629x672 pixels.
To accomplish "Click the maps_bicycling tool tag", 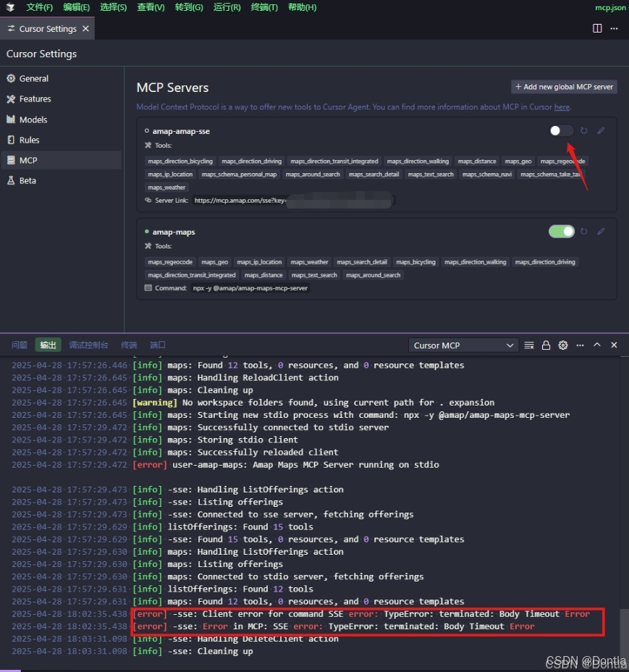I will [x=415, y=262].
